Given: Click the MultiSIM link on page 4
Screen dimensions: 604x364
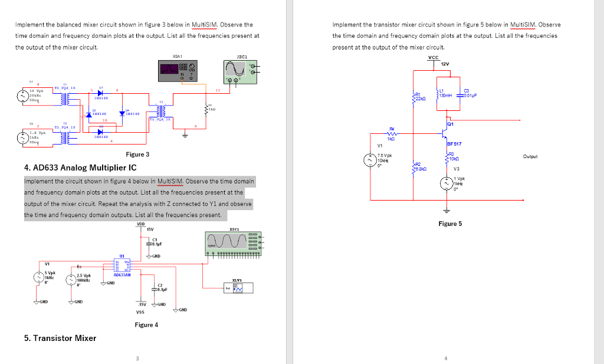Looking at the screenshot, I should (523, 24).
